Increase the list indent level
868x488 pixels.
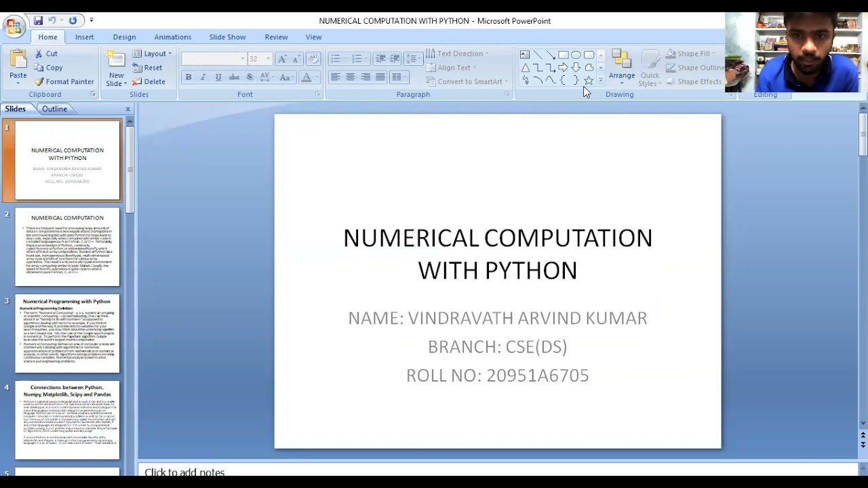(x=395, y=59)
